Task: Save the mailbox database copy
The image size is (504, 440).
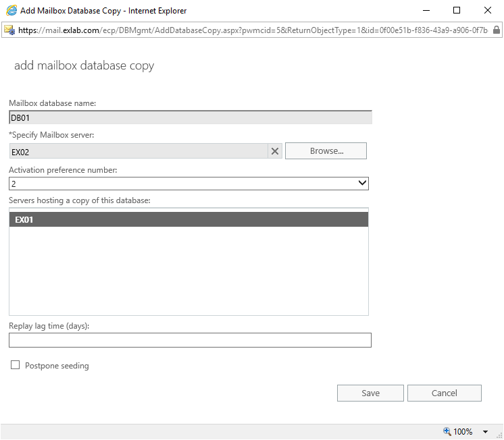Action: point(370,393)
